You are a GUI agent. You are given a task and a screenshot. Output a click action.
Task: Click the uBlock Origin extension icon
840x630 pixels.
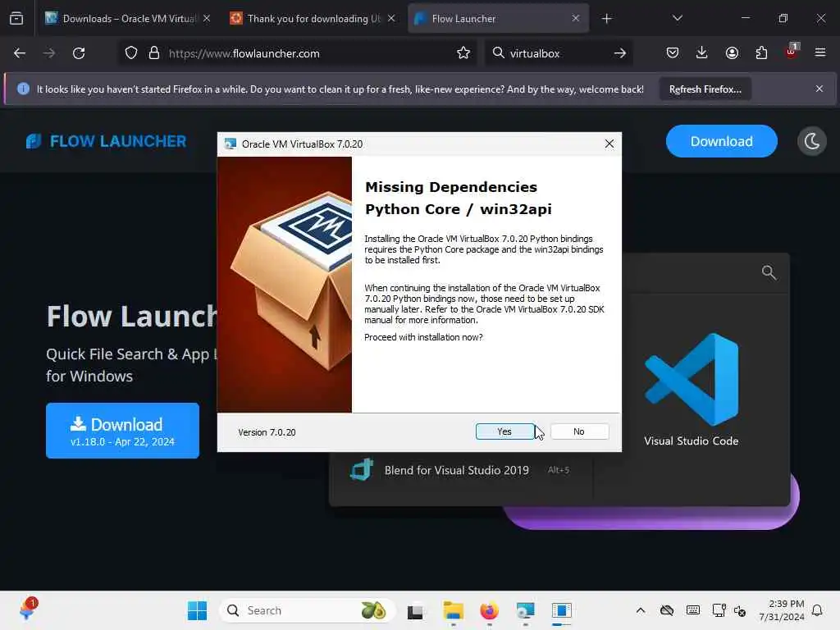792,52
